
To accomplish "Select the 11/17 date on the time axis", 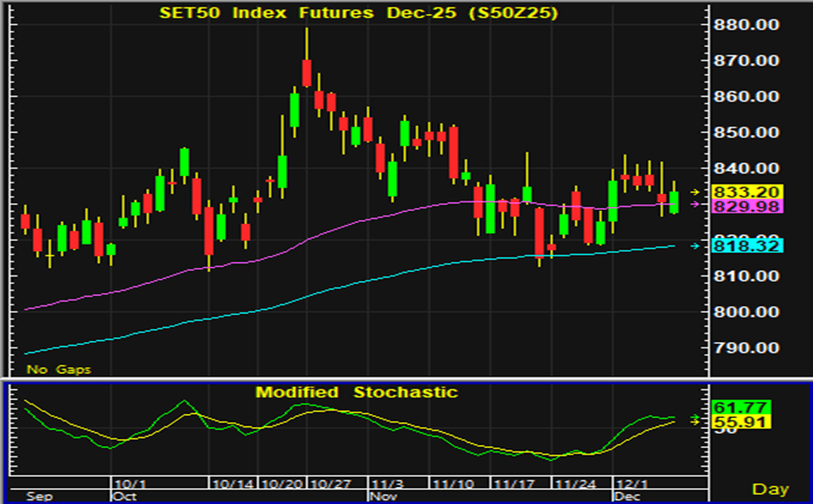I will 512,483.
